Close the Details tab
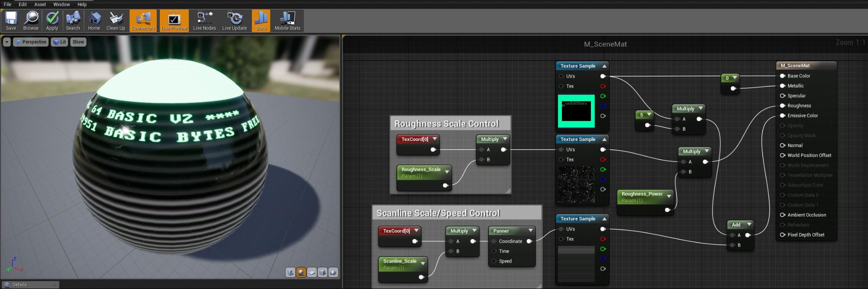868x289 pixels. point(54,285)
